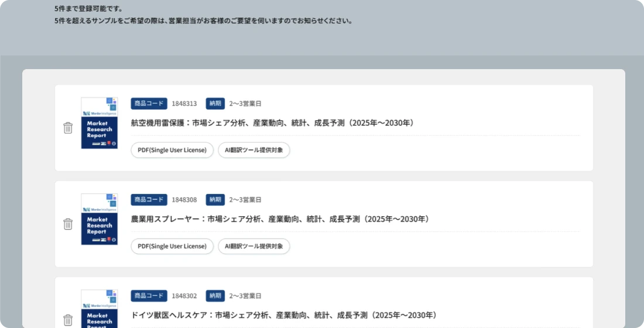
Task: Click PDF(Single User License) tag for code 1848313
Action: click(x=172, y=150)
